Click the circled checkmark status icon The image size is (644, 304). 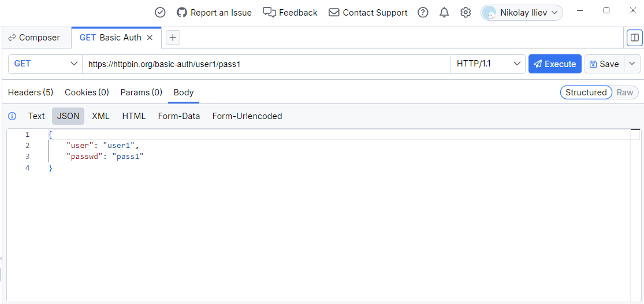click(x=160, y=13)
